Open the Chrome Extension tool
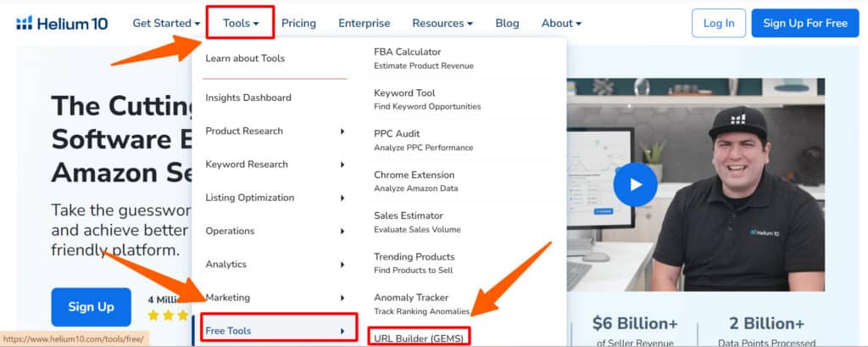868x347 pixels. (x=415, y=182)
